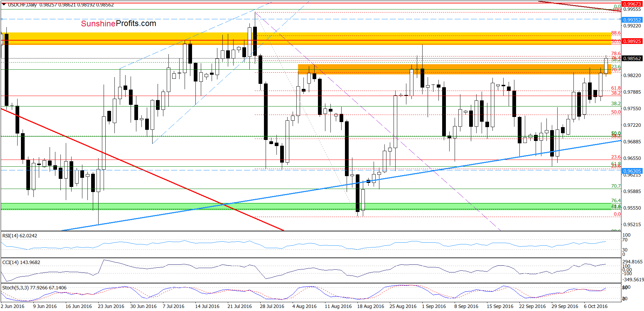Select the red 78.6 Fibonacci level label
Image resolution: width=644 pixels, height=311 pixels.
tap(616, 53)
